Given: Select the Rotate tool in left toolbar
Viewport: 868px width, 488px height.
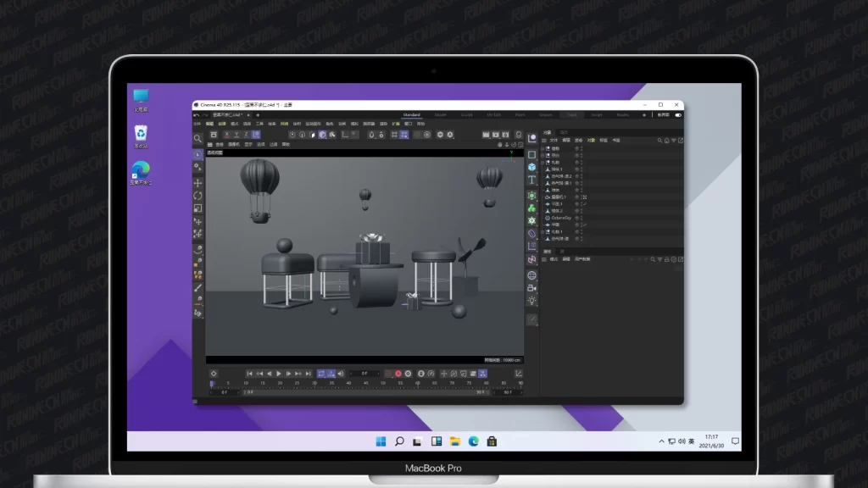Looking at the screenshot, I should 198,196.
